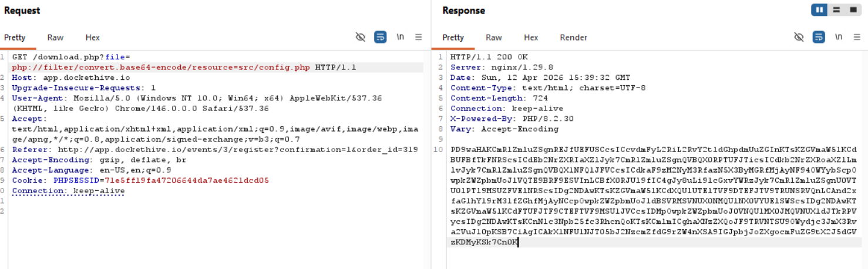Show Response in Hex view
Image resolution: width=868 pixels, height=269 pixels.
pyautogui.click(x=531, y=38)
